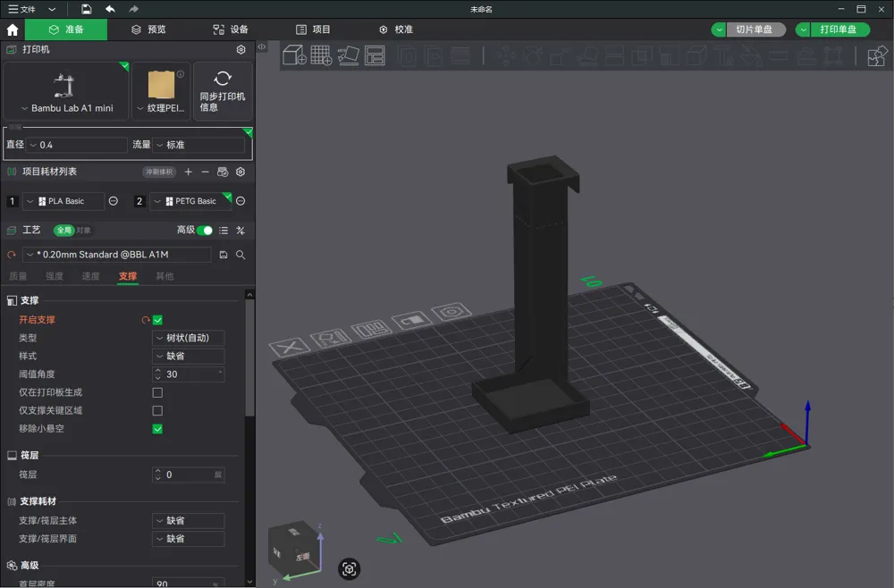Switch to the 设备 tab
This screenshot has height=588, width=894.
click(x=231, y=29)
